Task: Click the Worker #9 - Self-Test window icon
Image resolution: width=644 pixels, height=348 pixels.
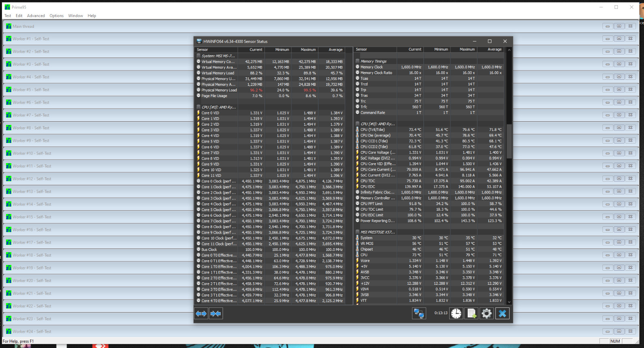Action: tap(8, 141)
